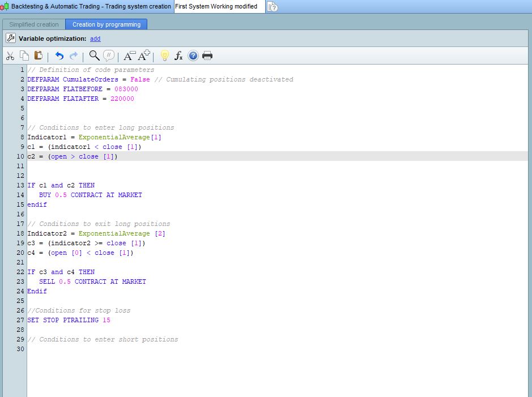Screen dimensions: 532x397
Task: Open the Search magnifier tool
Action: click(x=95, y=55)
